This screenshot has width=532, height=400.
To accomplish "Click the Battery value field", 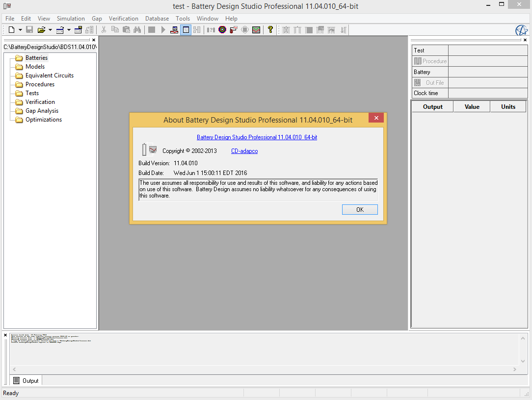I will pyautogui.click(x=488, y=72).
